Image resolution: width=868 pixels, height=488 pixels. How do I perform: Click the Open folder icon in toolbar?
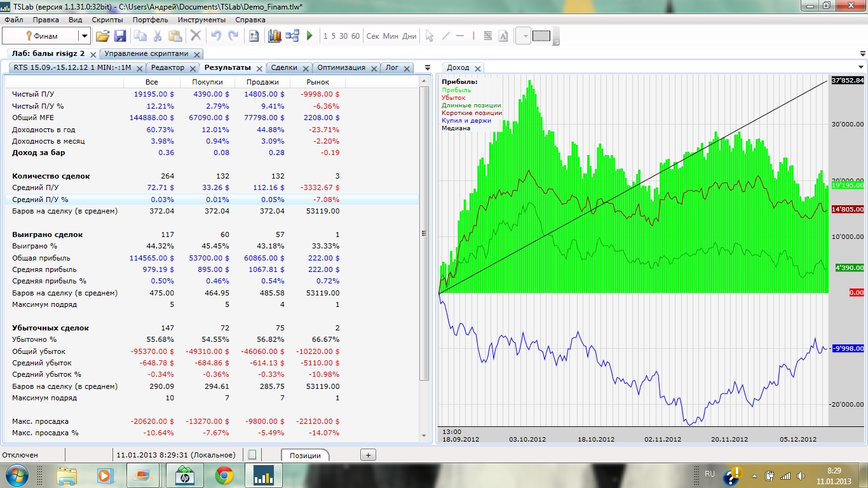click(102, 36)
